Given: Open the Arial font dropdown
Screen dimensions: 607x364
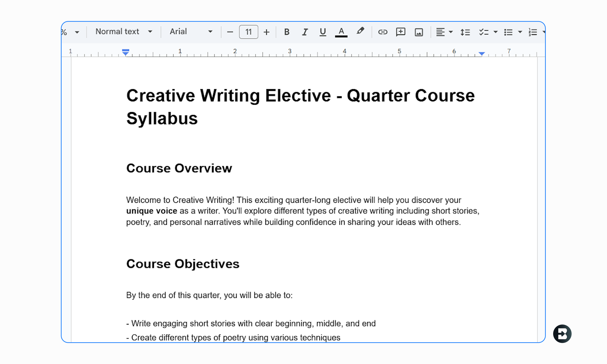Looking at the screenshot, I should coord(190,32).
